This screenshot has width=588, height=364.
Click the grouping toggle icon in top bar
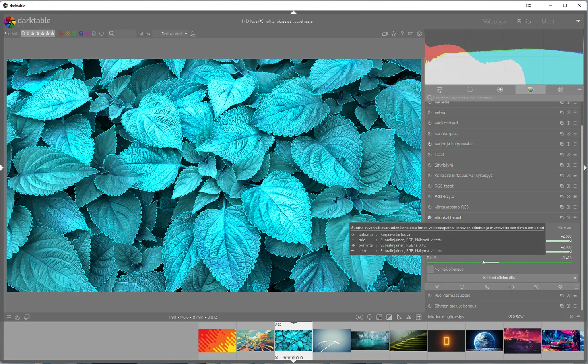(385, 34)
